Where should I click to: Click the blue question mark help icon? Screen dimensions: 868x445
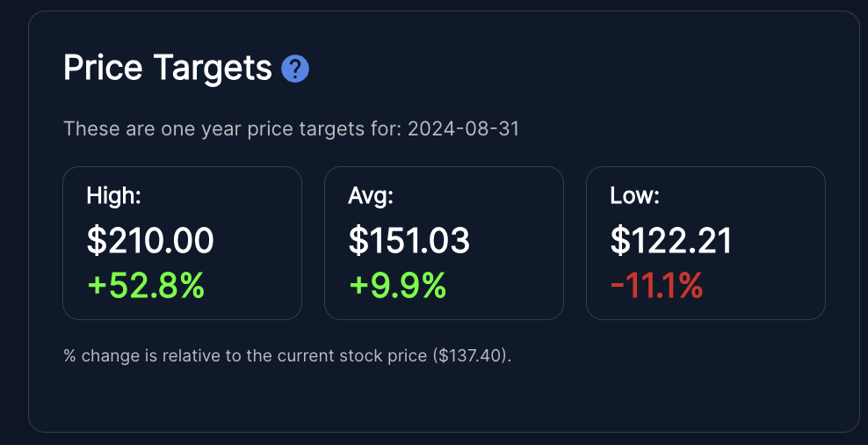295,69
